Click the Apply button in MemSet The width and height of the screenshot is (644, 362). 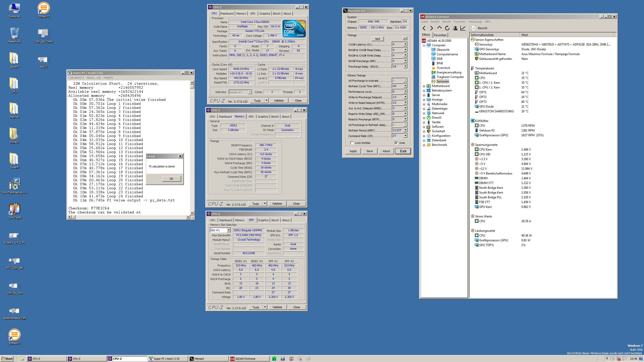353,151
